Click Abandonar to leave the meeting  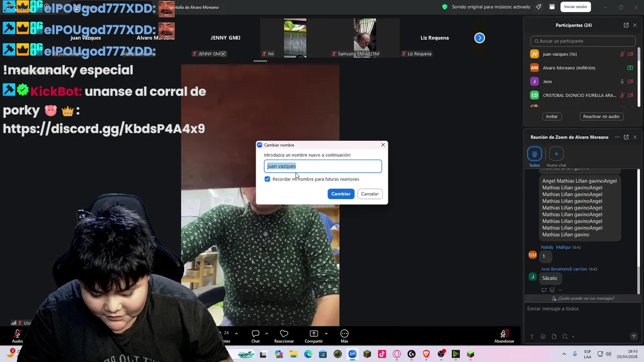(x=504, y=336)
